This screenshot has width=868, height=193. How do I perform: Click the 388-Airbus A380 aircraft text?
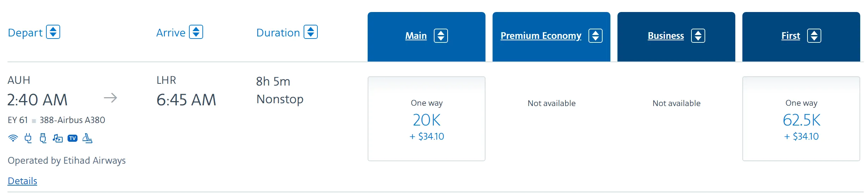72,120
